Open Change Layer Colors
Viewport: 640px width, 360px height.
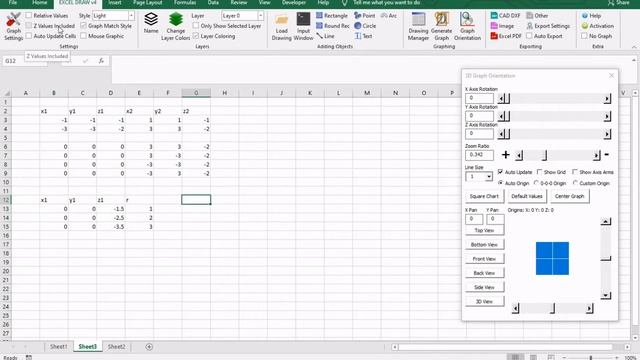coord(176,26)
